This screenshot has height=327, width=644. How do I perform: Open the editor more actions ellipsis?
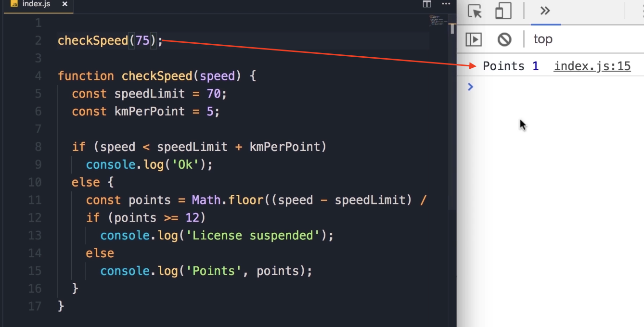[445, 4]
